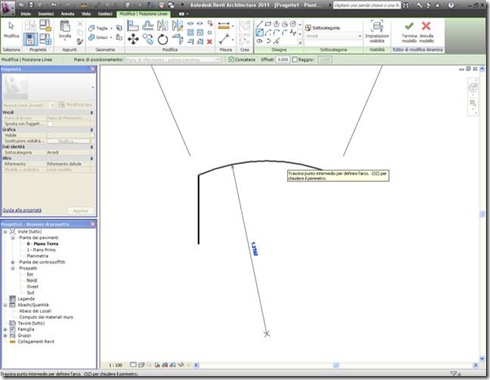This screenshot has width=490, height=380.
Task: Toggle the Concatena checkbox
Action: pos(231,59)
